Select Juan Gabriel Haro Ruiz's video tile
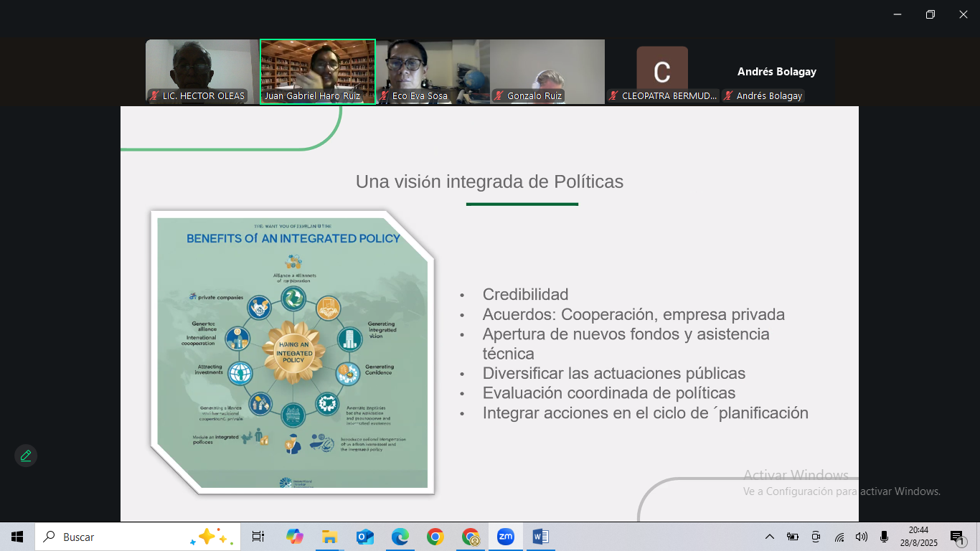The height and width of the screenshot is (551, 980). point(317,71)
